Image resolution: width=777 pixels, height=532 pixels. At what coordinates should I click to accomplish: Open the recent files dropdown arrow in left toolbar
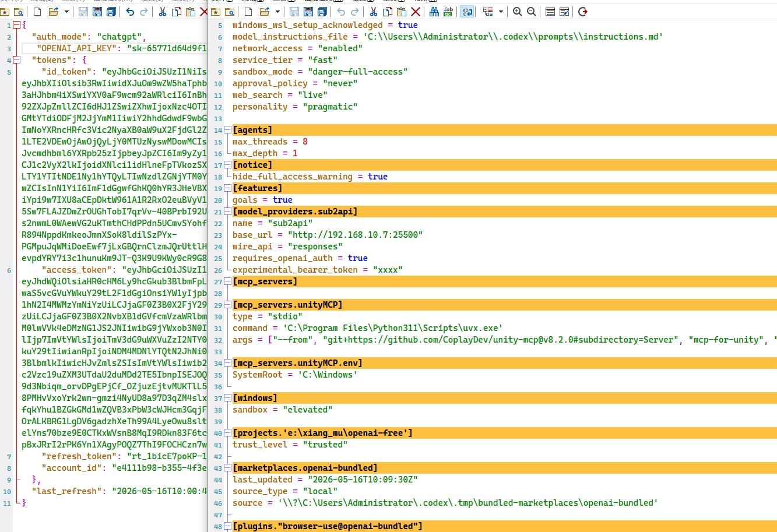(66, 12)
